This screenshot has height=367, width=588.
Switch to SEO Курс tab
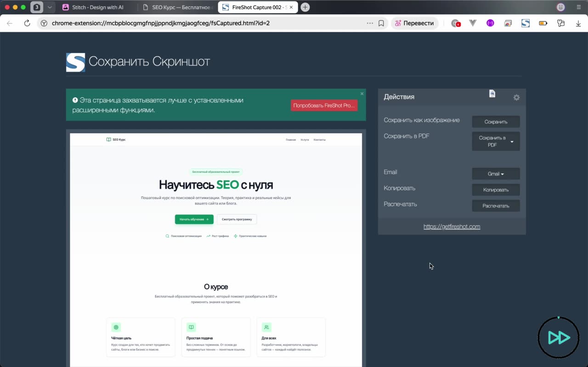point(177,7)
